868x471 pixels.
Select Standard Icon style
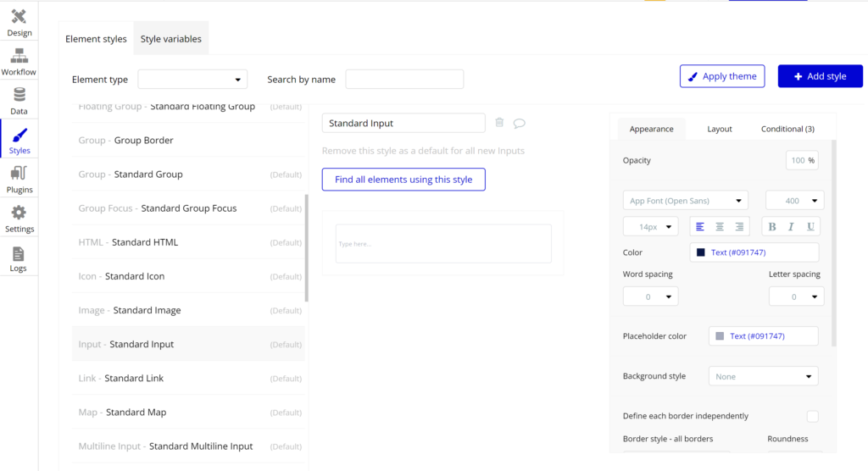tap(188, 276)
